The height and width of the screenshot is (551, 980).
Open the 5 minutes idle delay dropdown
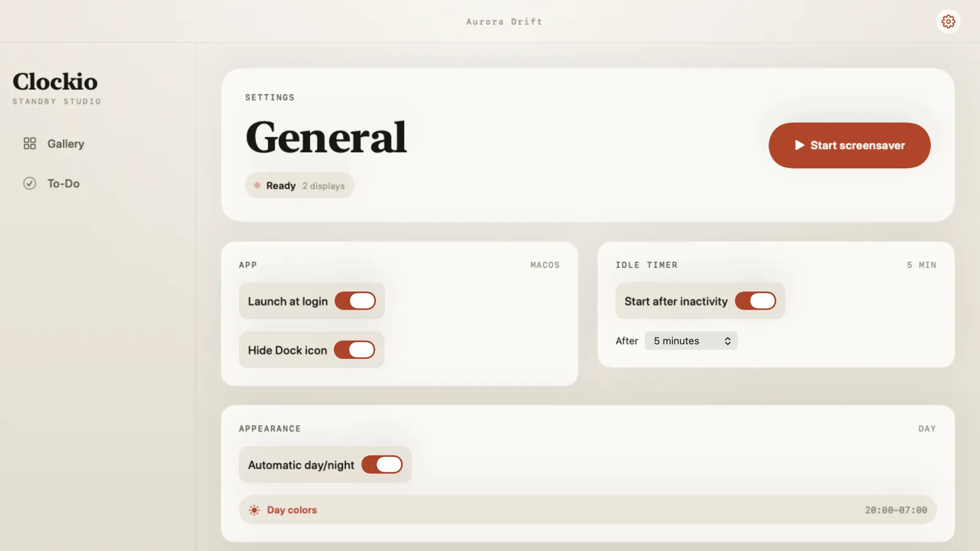[x=691, y=341]
